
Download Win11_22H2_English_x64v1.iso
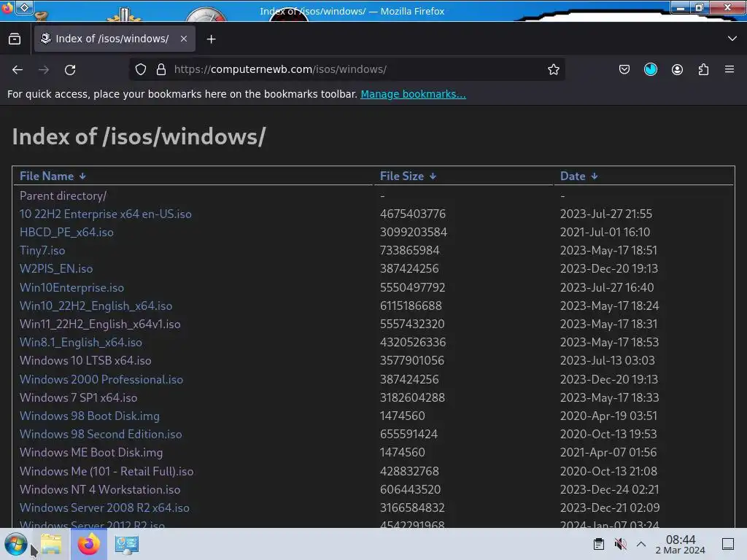pos(100,324)
